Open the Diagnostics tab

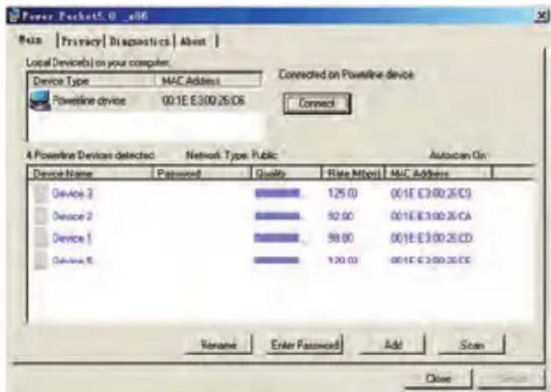coord(139,42)
